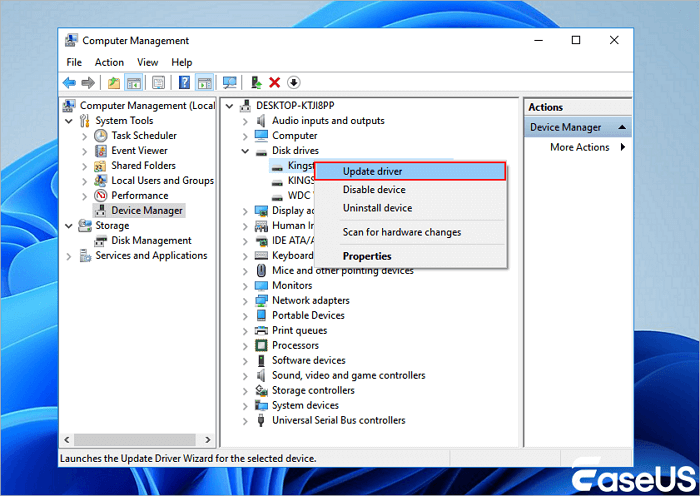700x496 pixels.
Task: Expand the Network adapters category
Action: pos(246,300)
